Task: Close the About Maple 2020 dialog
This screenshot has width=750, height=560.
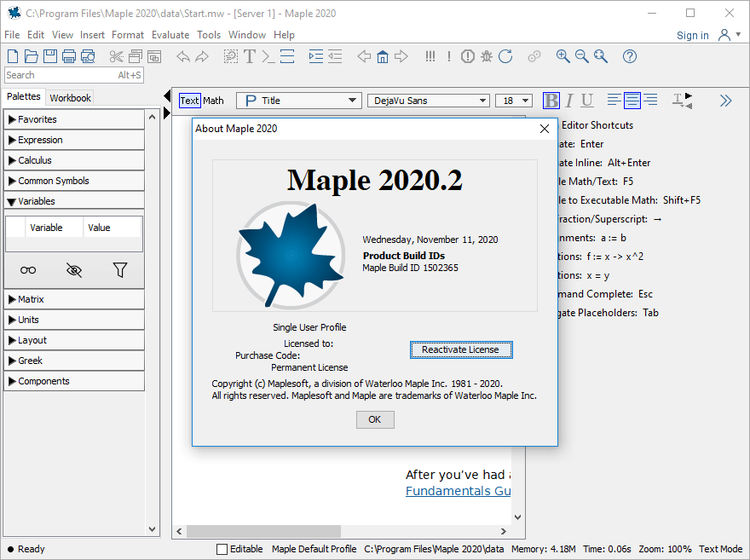Action: [x=545, y=129]
